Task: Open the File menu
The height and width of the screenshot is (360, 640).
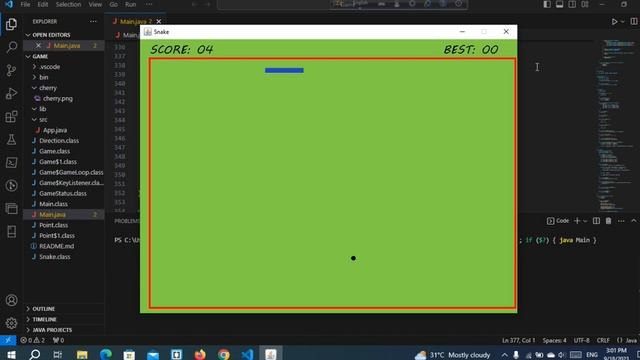Action: 25,4
